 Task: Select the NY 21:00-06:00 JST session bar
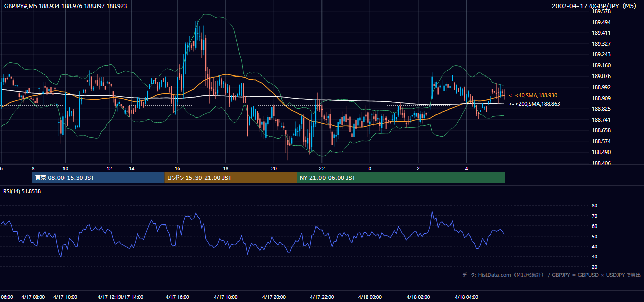coord(401,178)
